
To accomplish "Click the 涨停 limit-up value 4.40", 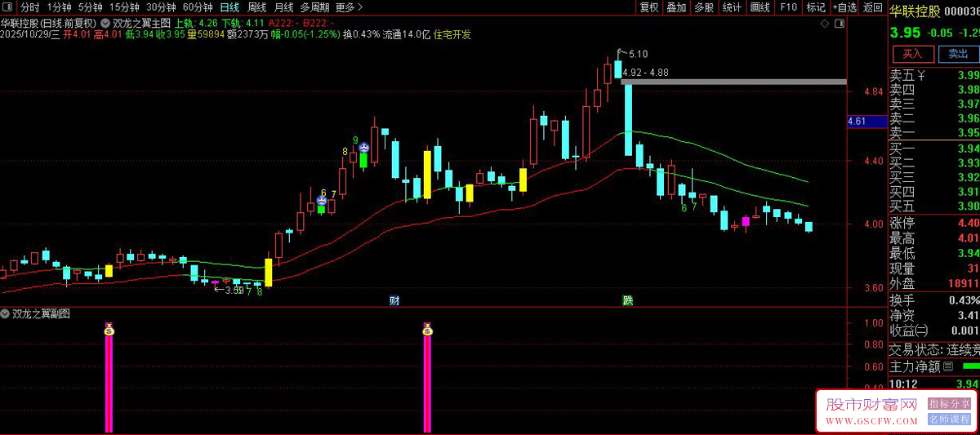I will point(968,223).
